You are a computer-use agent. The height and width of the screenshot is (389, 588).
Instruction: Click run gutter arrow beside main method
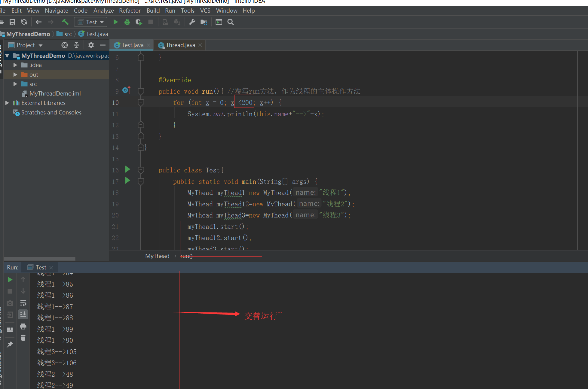(127, 181)
